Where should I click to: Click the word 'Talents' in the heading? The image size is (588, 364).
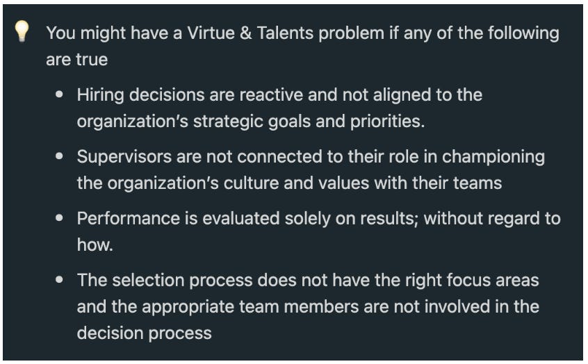tap(285, 33)
